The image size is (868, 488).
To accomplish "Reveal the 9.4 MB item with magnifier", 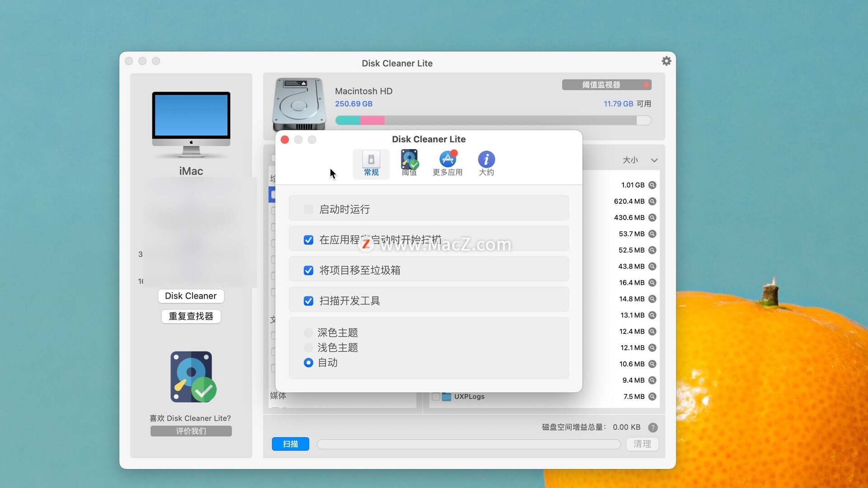I will pos(652,380).
